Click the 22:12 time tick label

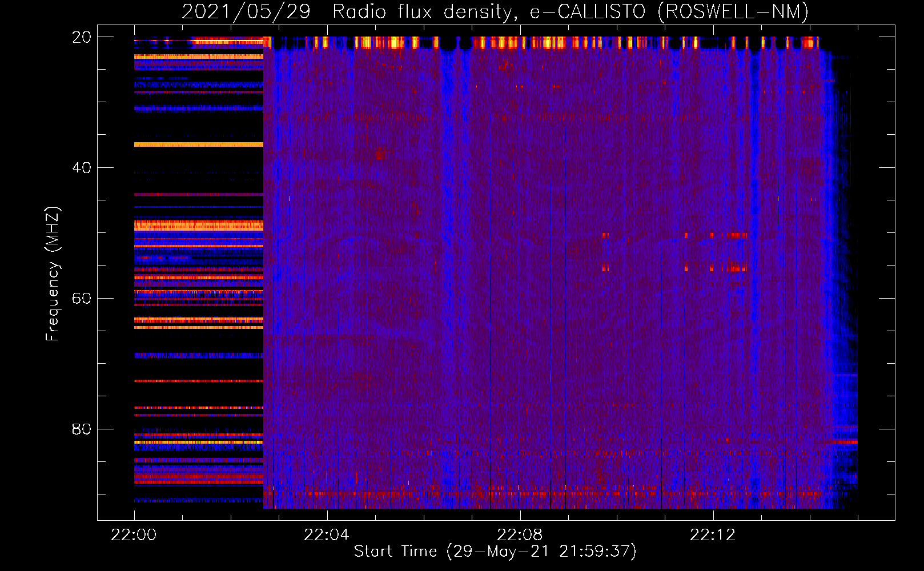pyautogui.click(x=713, y=535)
